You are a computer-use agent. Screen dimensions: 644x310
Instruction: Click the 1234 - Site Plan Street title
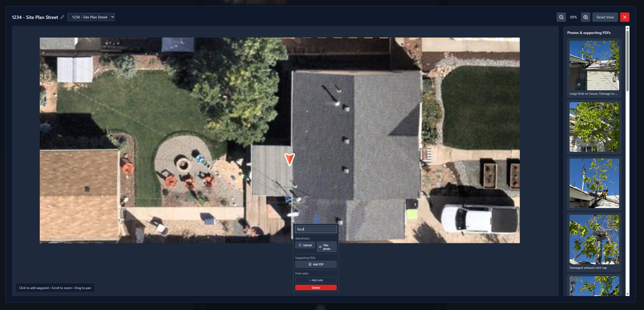(35, 17)
